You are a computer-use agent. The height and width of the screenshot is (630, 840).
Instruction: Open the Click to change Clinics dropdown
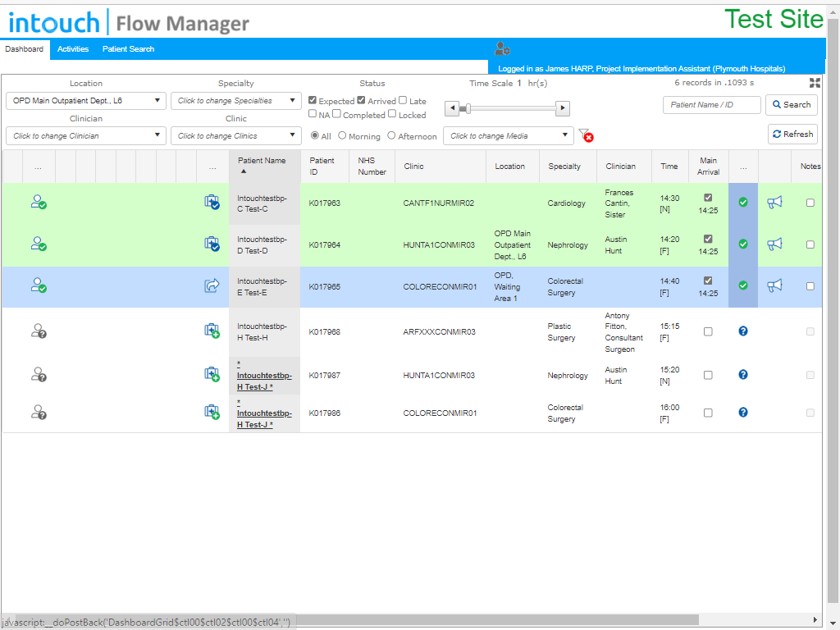(236, 135)
